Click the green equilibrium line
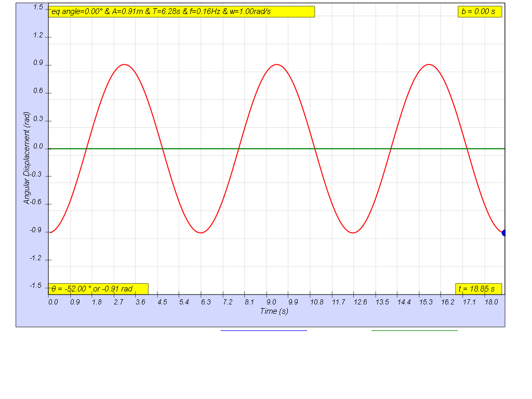Image resolution: width=532 pixels, height=399 pixels. pyautogui.click(x=276, y=149)
